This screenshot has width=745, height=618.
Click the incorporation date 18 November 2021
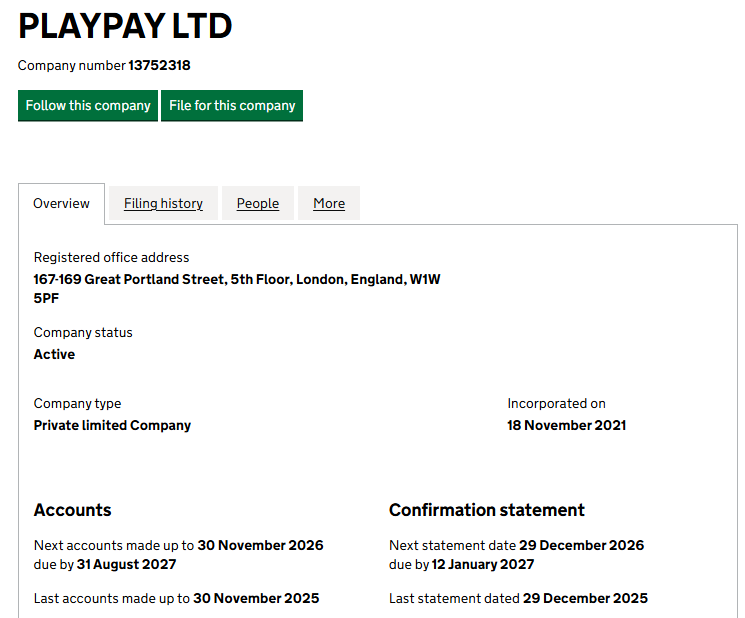[566, 425]
